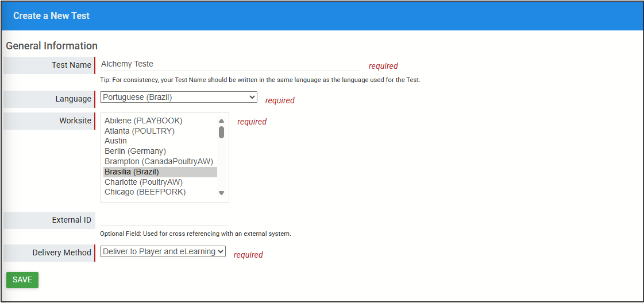Click Worksite list scroll down arrow

coord(222,193)
